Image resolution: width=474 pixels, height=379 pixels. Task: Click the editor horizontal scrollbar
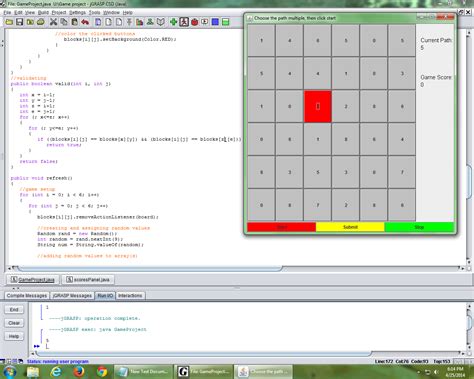(150, 268)
